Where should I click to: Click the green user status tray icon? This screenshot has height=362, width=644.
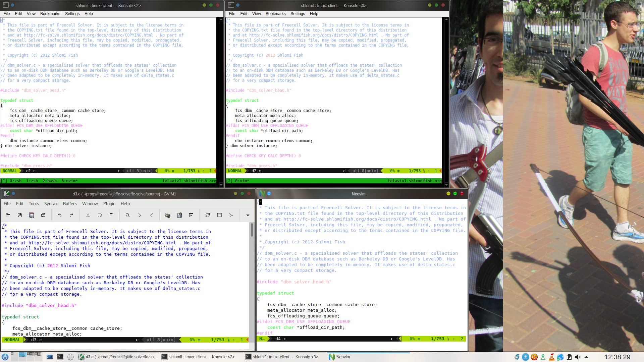(x=543, y=357)
